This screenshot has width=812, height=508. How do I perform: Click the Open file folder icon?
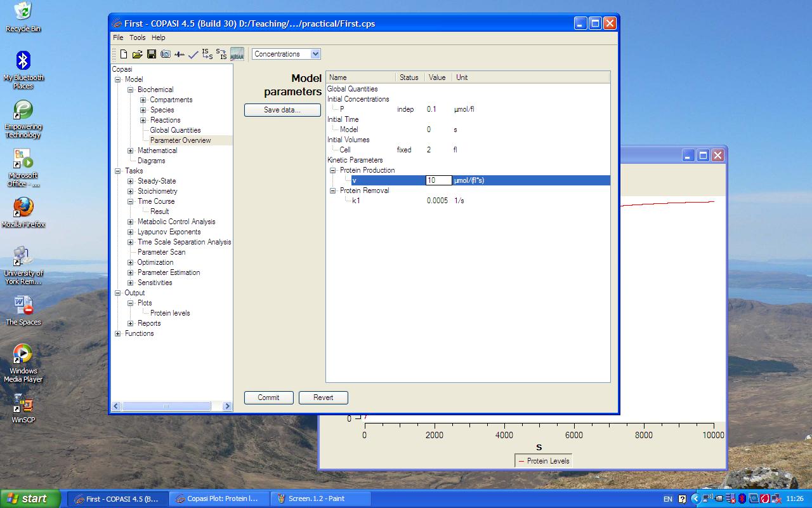(x=137, y=55)
